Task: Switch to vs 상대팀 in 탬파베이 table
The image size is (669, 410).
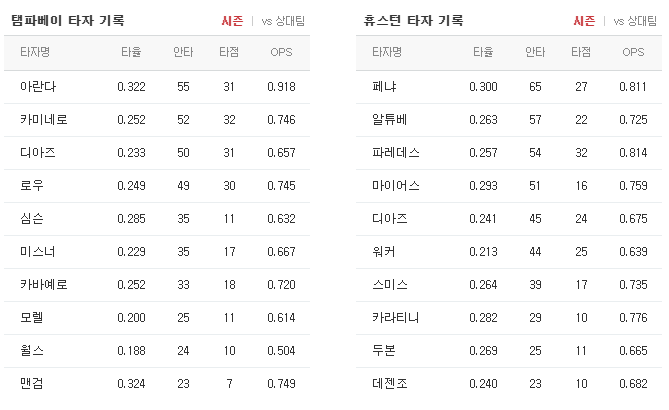Action: tap(282, 20)
